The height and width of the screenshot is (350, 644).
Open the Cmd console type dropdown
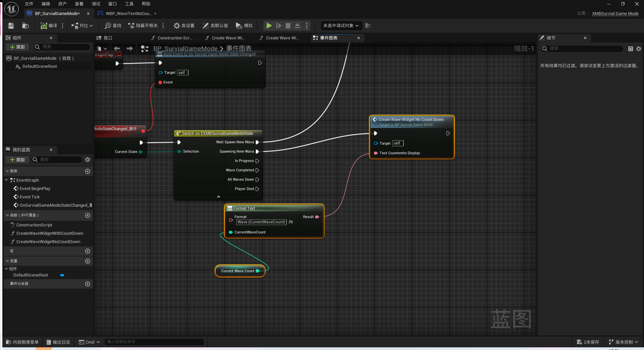pos(89,342)
